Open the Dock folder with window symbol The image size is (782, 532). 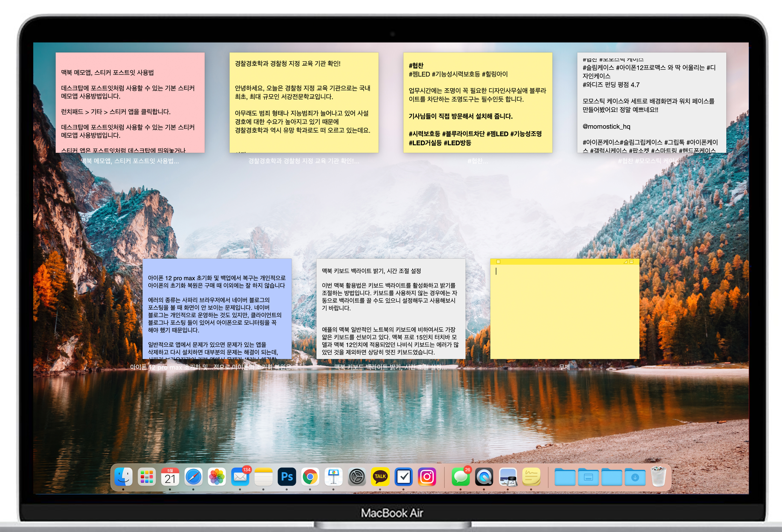coord(588,477)
